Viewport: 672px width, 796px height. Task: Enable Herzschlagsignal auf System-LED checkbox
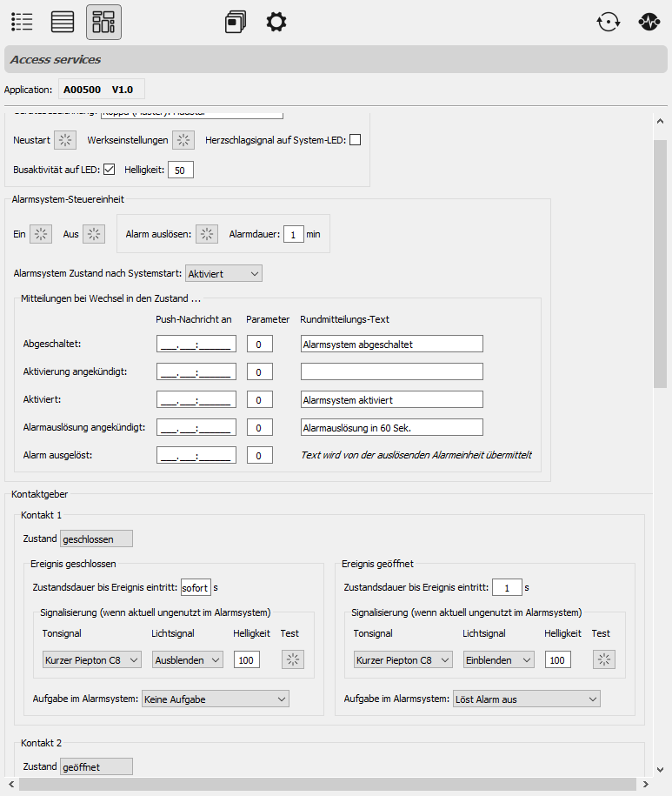[356, 139]
